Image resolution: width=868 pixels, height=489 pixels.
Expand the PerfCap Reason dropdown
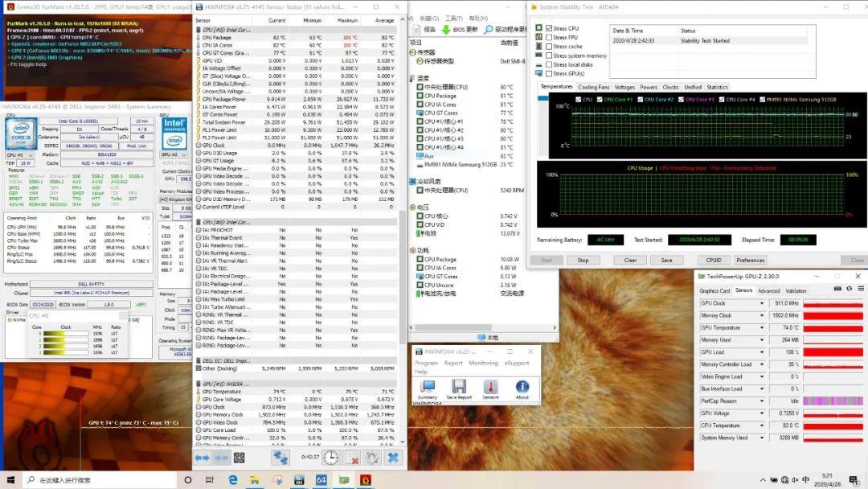(762, 401)
